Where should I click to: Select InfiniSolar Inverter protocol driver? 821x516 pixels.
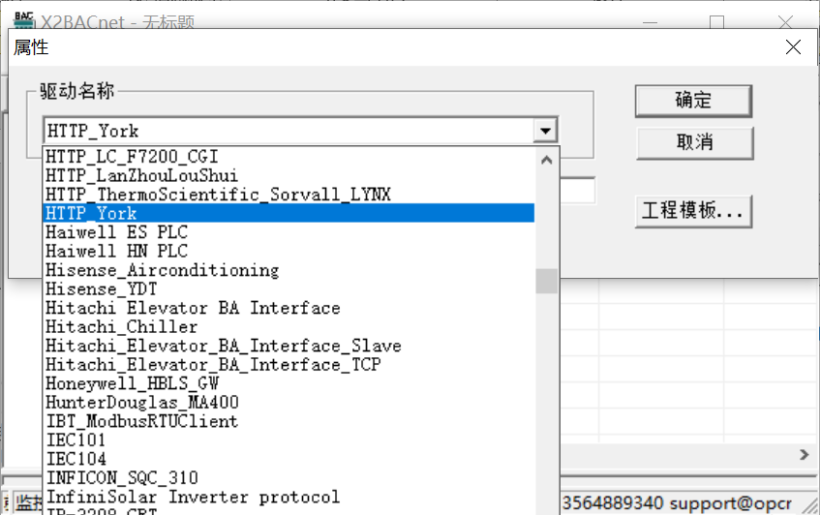click(x=289, y=497)
